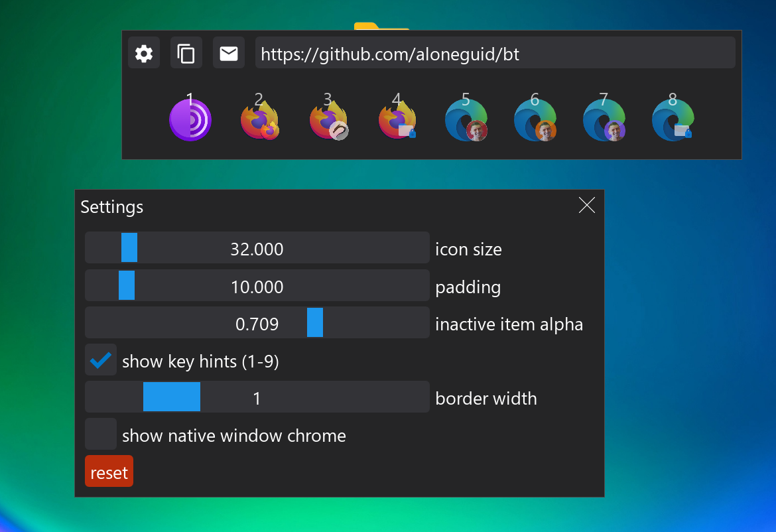Click the border width slider

[257, 397]
